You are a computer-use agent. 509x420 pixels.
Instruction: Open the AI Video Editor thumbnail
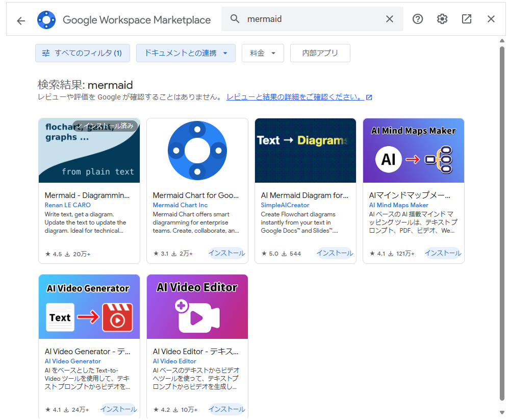tap(197, 307)
